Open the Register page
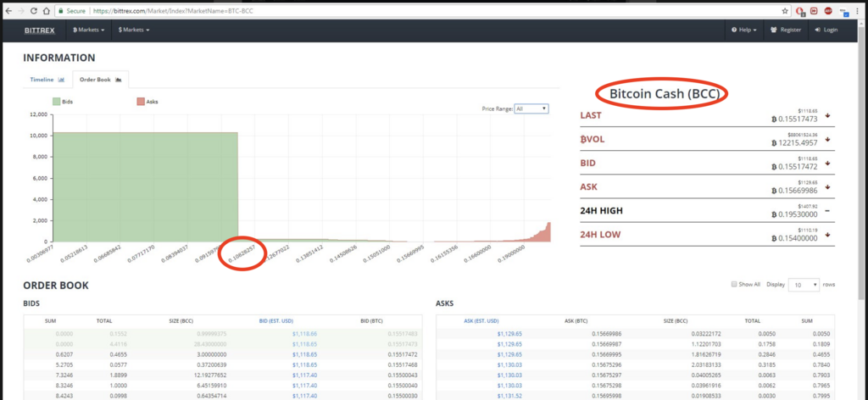 tap(785, 30)
